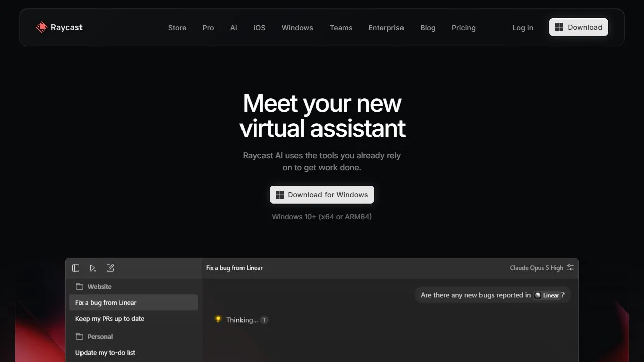Viewport: 644px width, 362px height.
Task: Open the iOS nav item
Action: click(x=259, y=28)
